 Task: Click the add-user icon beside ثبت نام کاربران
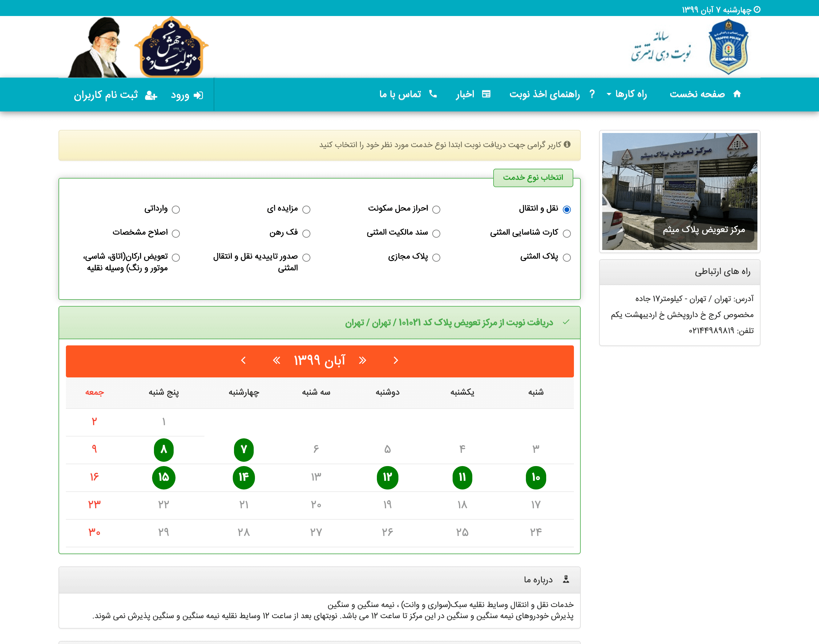(x=151, y=95)
